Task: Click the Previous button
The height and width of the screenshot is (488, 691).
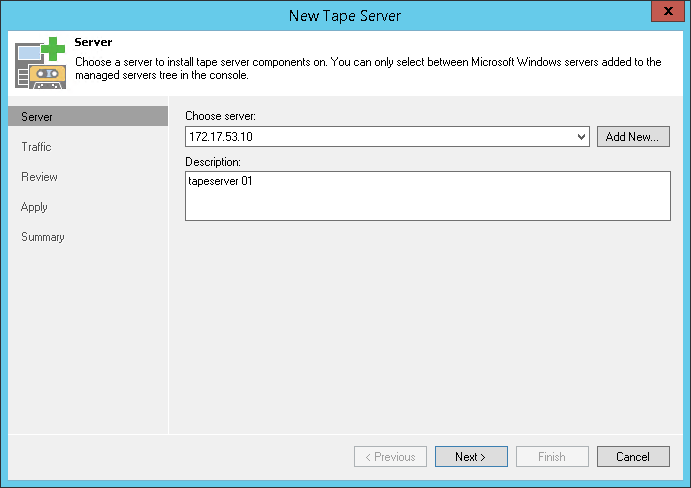Action: (x=390, y=457)
